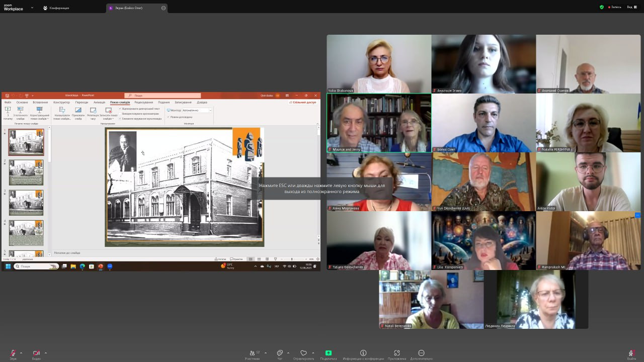Open the View layout menu
Viewport: 644px width, 362px height.
pyautogui.click(x=631, y=7)
